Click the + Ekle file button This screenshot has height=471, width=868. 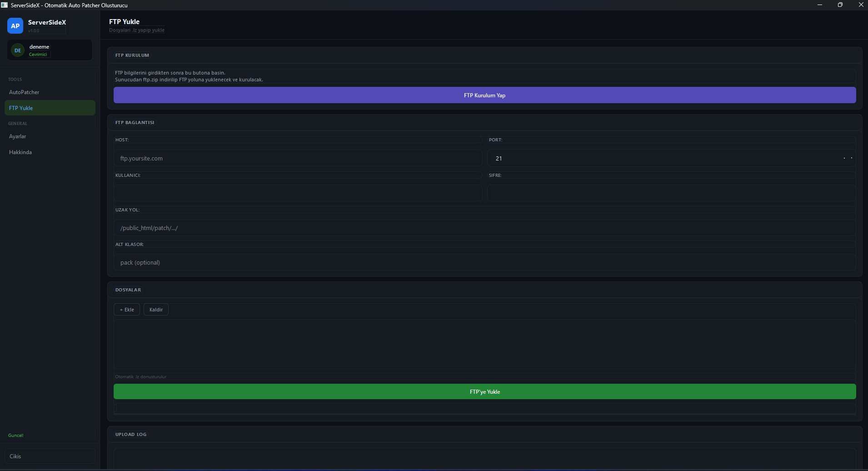coord(127,310)
